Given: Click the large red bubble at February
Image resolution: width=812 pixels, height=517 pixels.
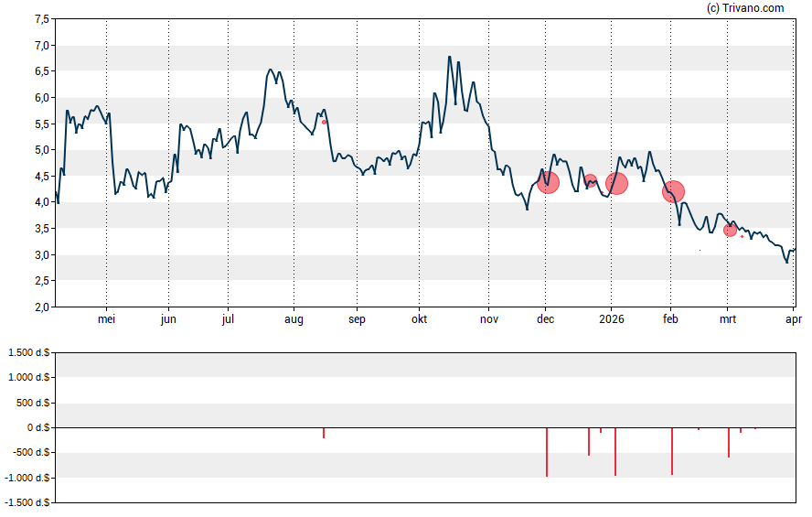Looking at the screenshot, I should point(673,191).
